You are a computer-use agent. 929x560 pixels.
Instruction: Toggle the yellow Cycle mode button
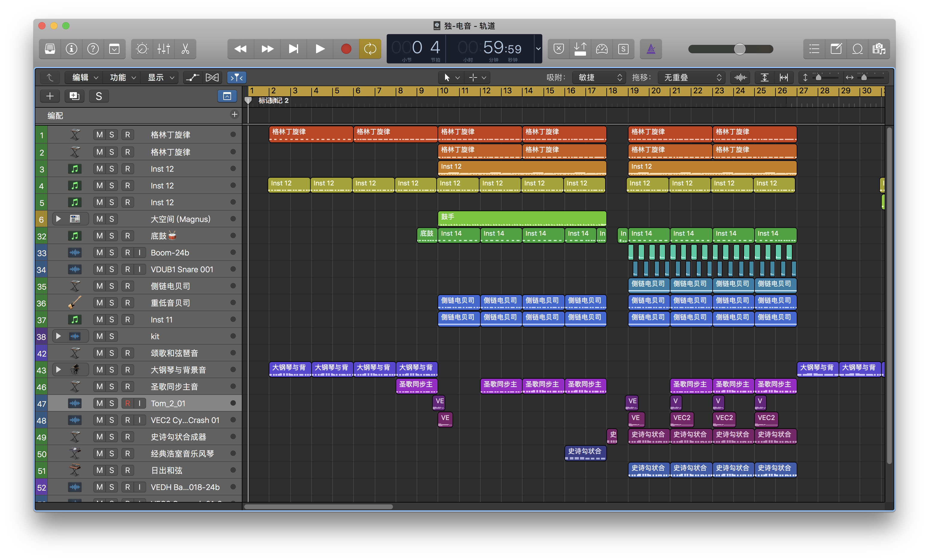(x=370, y=49)
